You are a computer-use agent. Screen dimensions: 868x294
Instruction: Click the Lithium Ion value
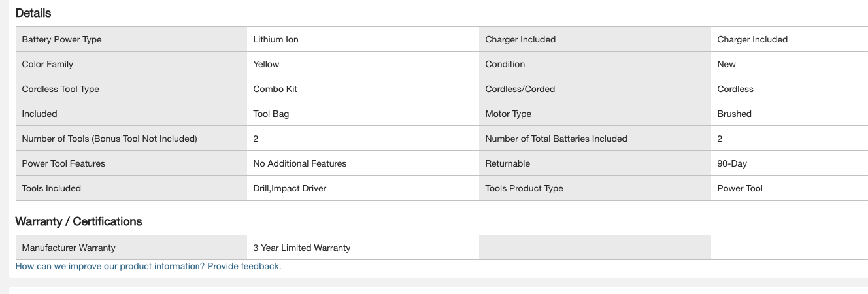(x=275, y=39)
